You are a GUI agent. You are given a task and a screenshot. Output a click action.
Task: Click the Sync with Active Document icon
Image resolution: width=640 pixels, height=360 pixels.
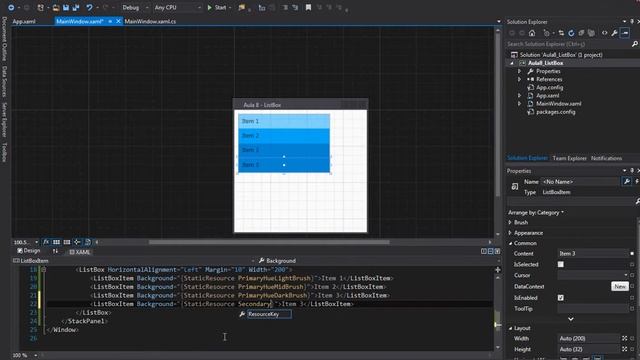pos(561,33)
